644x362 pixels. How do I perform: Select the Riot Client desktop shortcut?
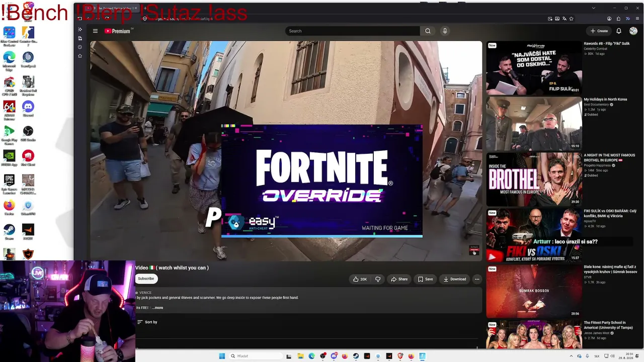[x=28, y=158]
